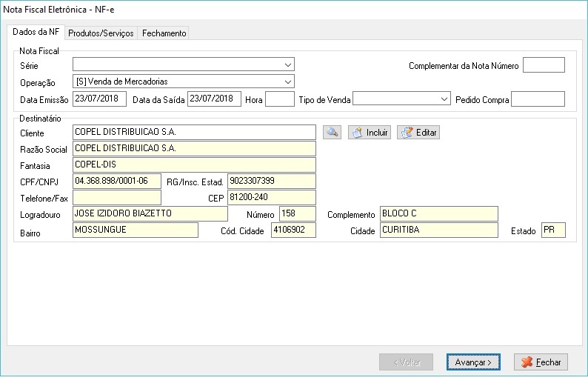Image resolution: width=588 pixels, height=389 pixels.
Task: Switch to the Produtos/Serviços tab
Action: [x=101, y=33]
